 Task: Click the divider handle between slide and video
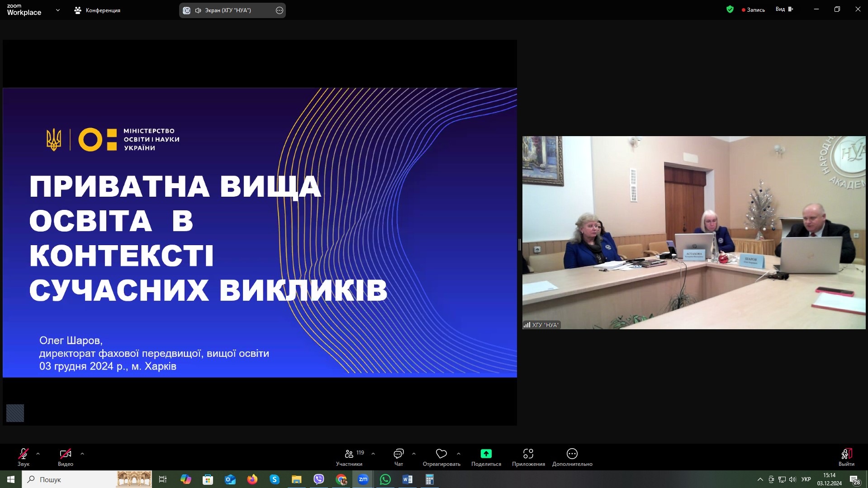pyautogui.click(x=520, y=245)
